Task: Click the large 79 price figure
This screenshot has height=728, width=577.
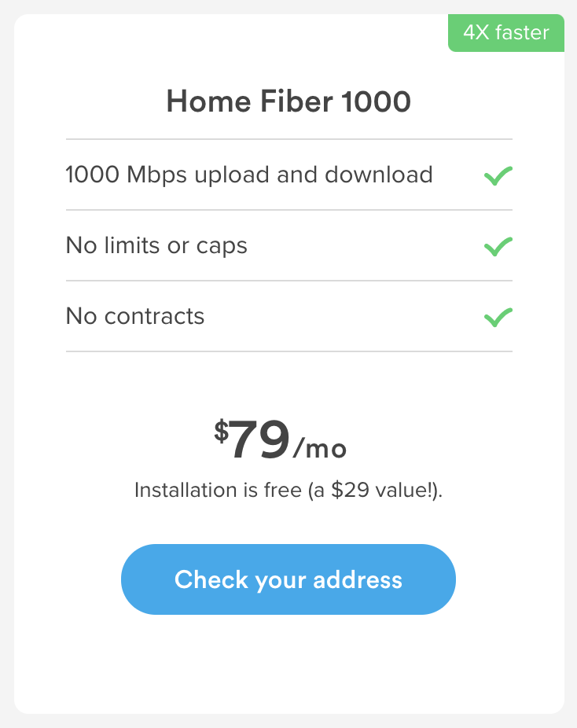Action: pyautogui.click(x=259, y=439)
